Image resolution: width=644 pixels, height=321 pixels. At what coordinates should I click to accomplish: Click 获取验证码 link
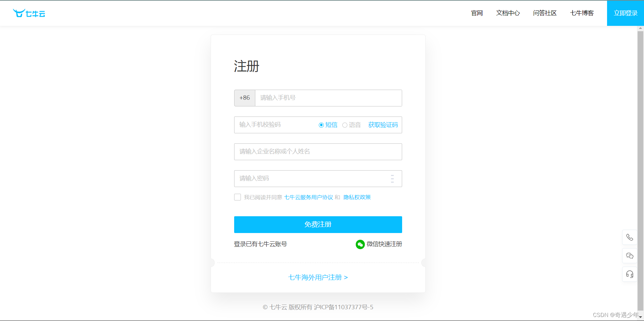[x=383, y=125]
